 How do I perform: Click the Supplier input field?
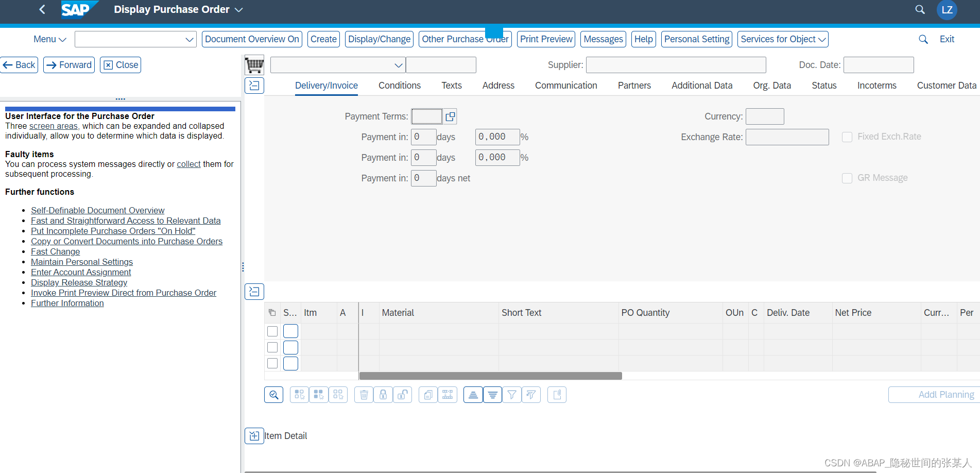click(676, 65)
